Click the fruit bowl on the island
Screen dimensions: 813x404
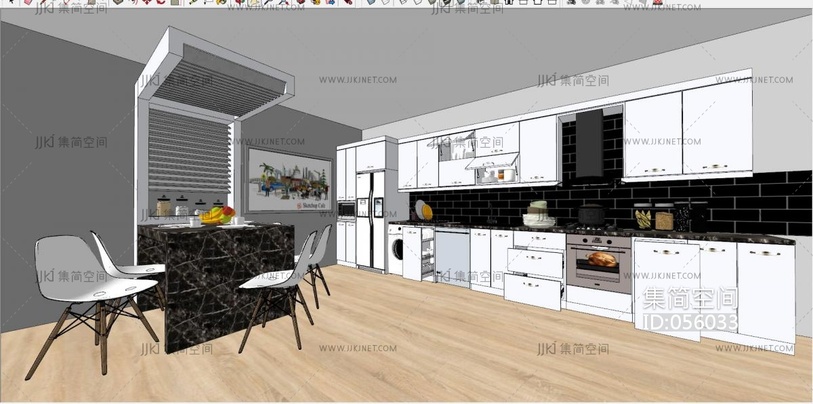point(216,215)
